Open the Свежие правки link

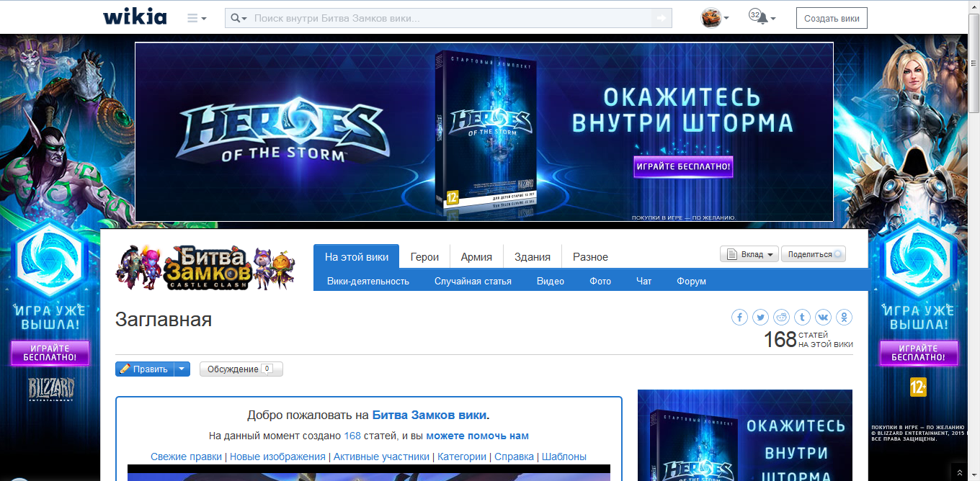click(187, 457)
